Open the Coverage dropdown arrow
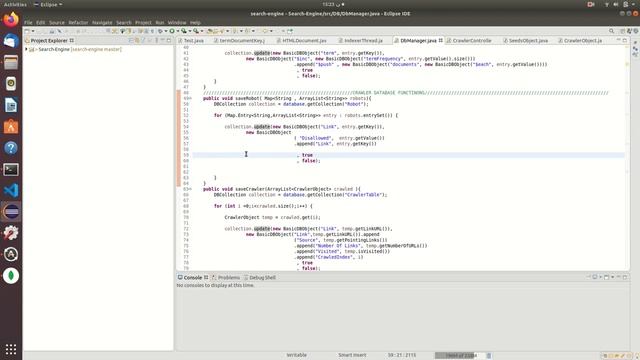Image resolution: width=640 pixels, height=360 pixels. (x=190, y=31)
